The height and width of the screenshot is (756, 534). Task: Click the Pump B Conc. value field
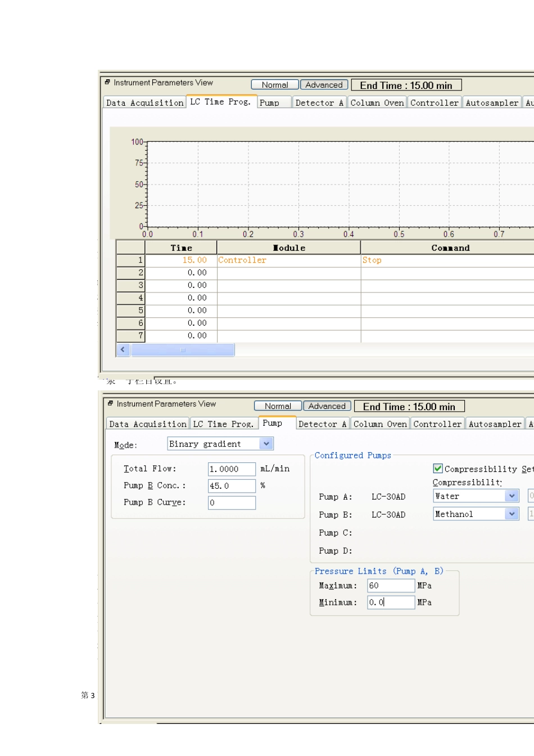[x=232, y=486]
